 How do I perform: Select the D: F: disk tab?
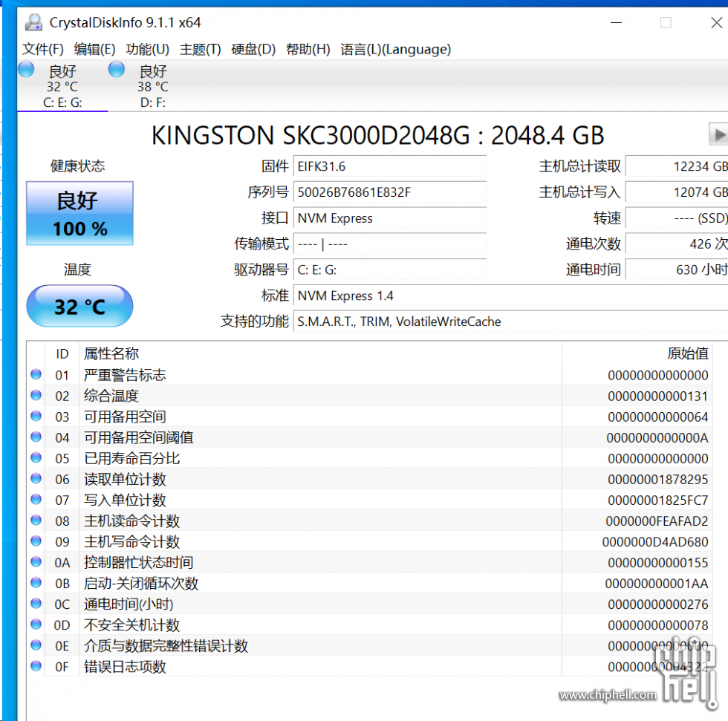(x=153, y=86)
